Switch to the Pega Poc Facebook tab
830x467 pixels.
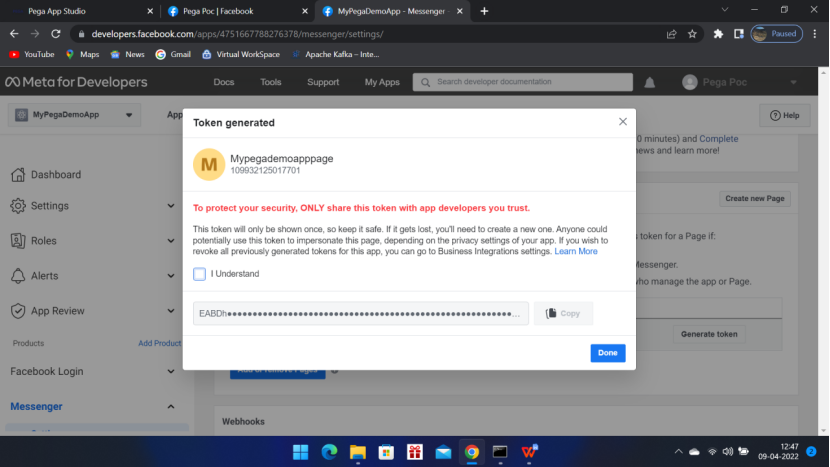218,11
